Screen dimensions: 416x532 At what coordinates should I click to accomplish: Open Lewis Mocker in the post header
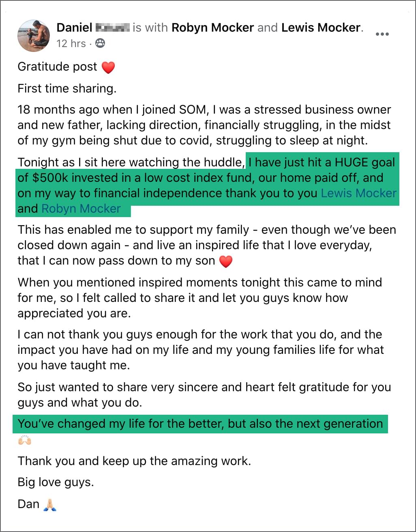(321, 28)
